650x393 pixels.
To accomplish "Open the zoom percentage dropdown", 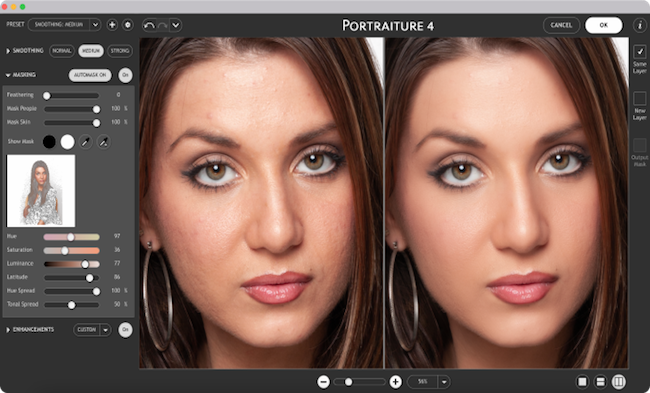I will (x=444, y=382).
